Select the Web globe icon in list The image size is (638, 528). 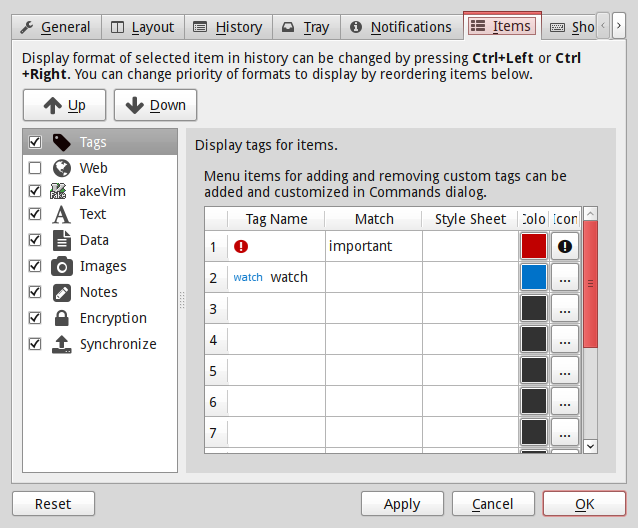[x=62, y=168]
